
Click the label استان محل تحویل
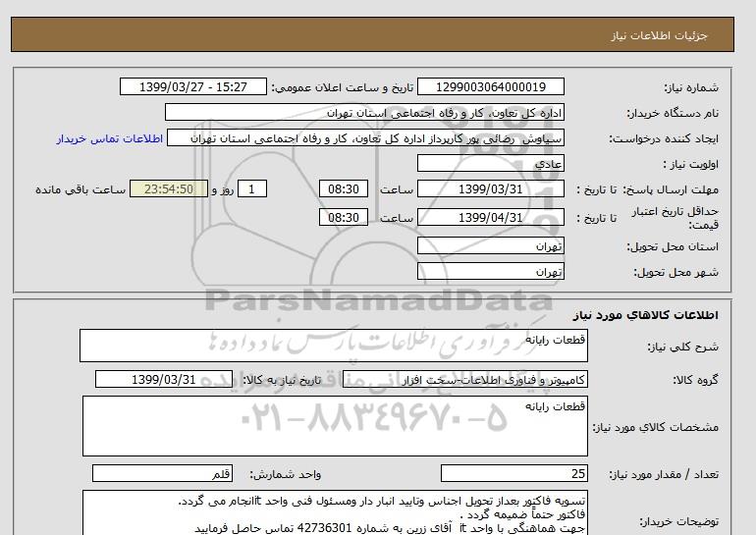pos(673,246)
